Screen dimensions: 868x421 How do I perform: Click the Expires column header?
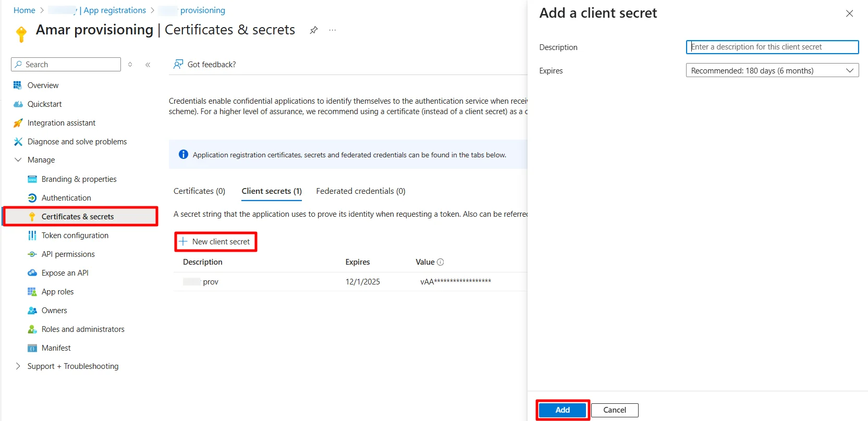pos(358,262)
